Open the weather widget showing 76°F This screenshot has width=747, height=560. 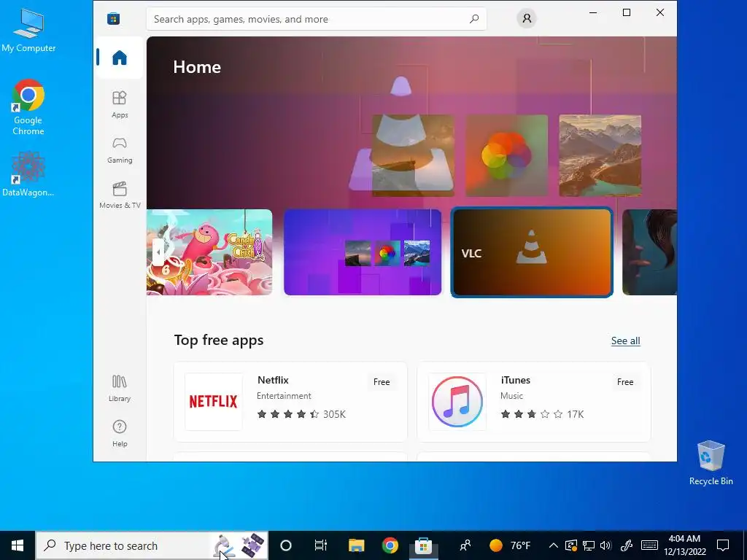[510, 545]
